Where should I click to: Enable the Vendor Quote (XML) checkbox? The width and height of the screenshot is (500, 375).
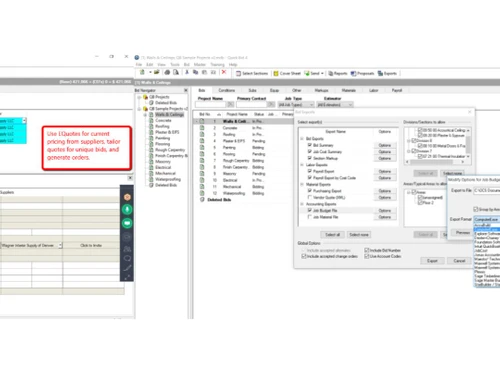coord(310,197)
